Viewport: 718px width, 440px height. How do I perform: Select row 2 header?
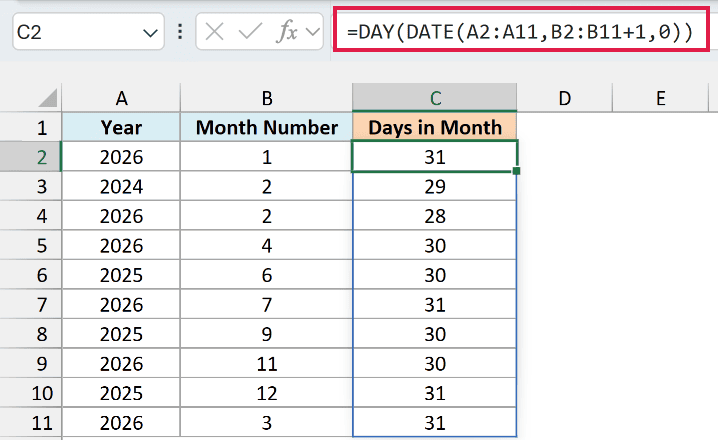coord(31,157)
